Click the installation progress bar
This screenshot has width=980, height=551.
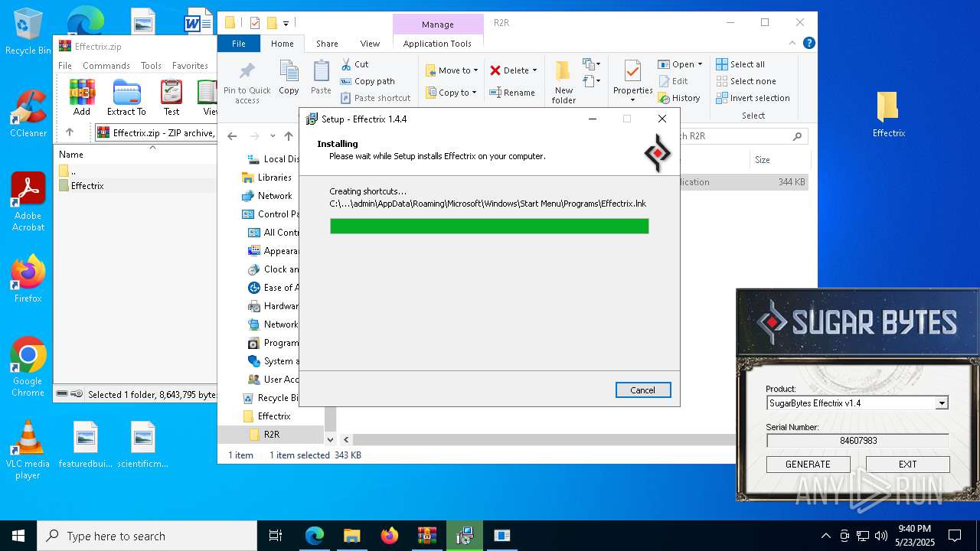pyautogui.click(x=489, y=226)
